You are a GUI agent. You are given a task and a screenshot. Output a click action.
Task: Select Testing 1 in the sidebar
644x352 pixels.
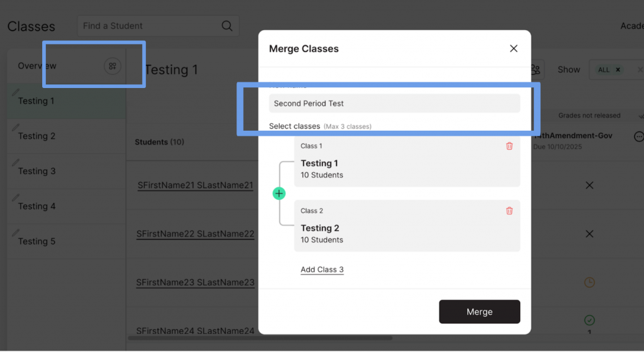coord(66,101)
